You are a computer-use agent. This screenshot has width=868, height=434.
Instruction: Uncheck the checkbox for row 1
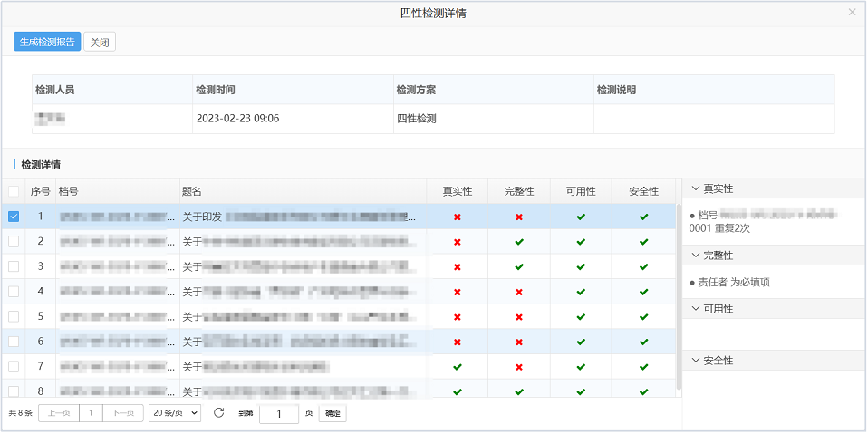(14, 217)
